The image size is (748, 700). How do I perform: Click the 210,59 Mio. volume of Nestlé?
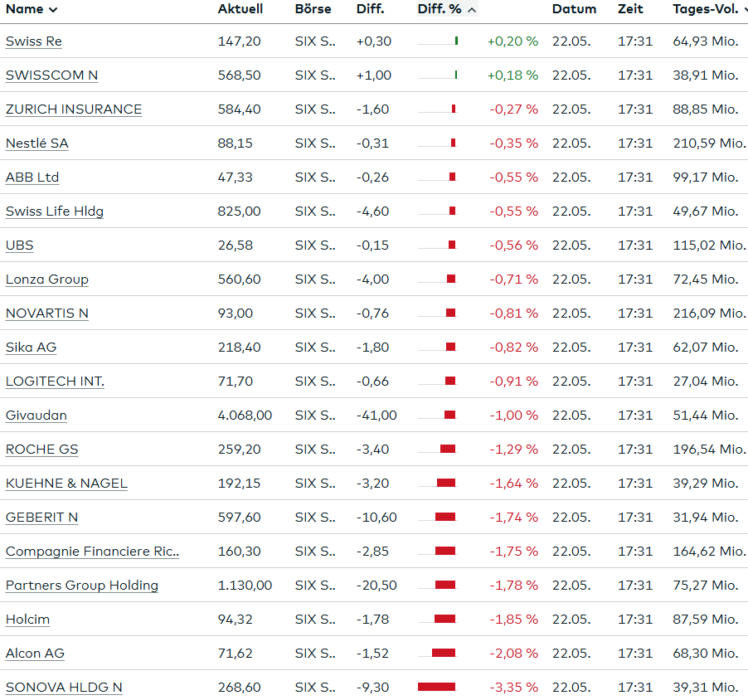pos(709,143)
